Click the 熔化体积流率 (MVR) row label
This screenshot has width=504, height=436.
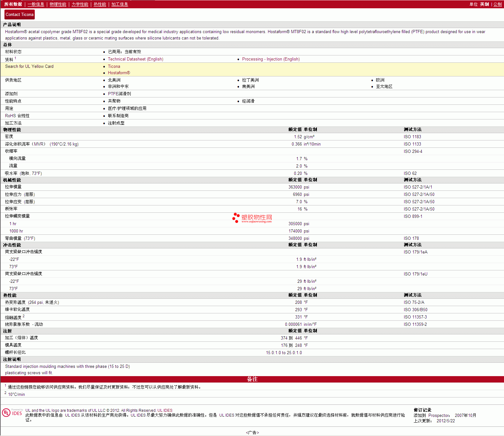(42, 144)
